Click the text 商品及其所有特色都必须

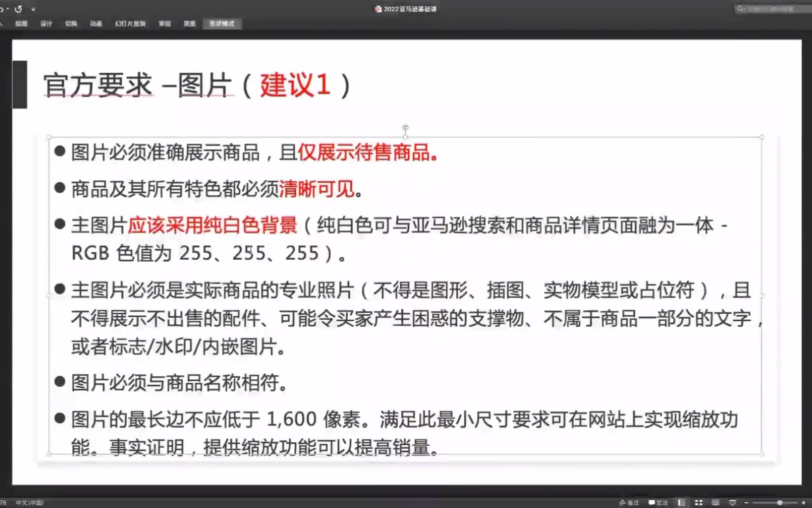pyautogui.click(x=175, y=189)
